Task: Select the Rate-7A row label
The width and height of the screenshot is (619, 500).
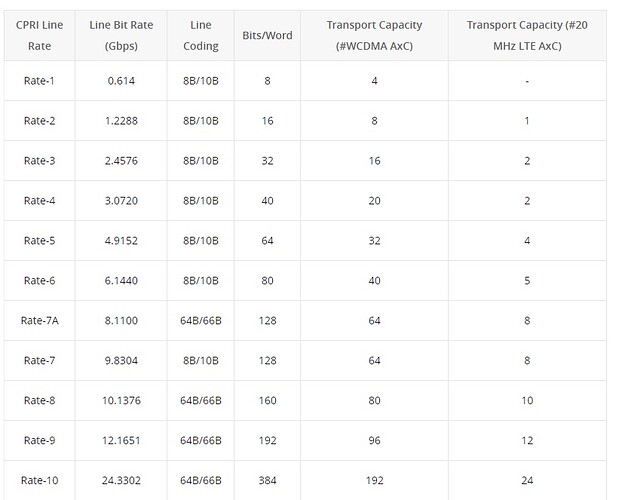Action: point(39,320)
